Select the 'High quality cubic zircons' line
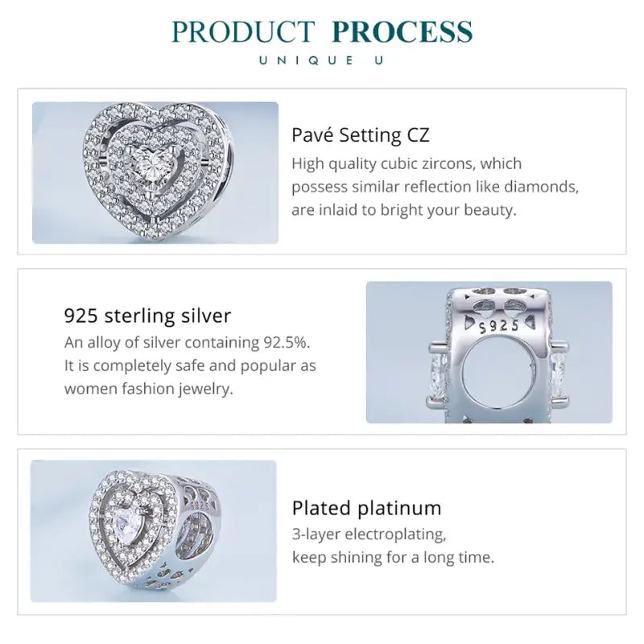The image size is (644, 644). (x=407, y=163)
